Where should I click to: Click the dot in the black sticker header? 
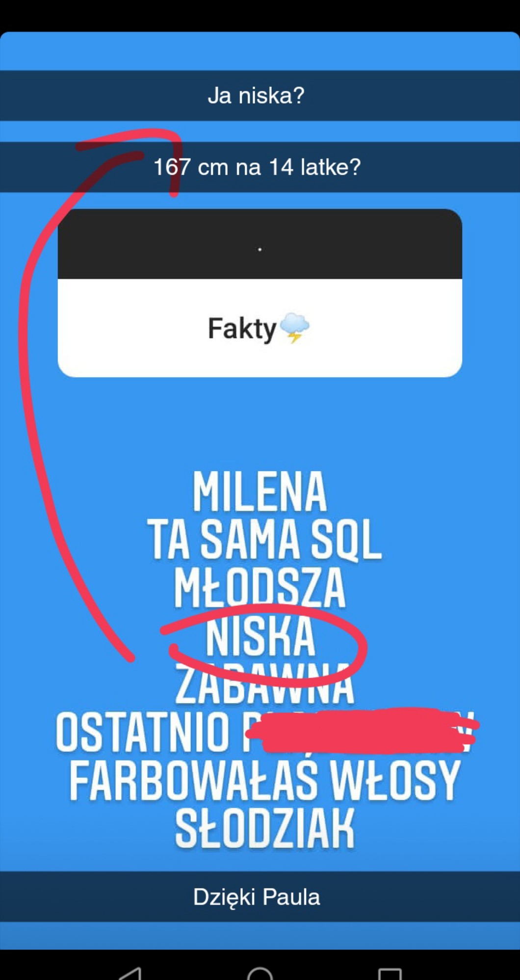pyautogui.click(x=260, y=249)
